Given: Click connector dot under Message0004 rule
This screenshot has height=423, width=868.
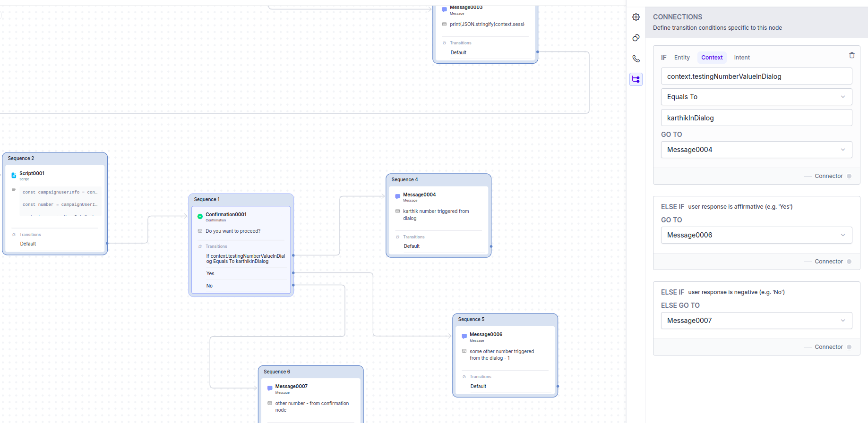Looking at the screenshot, I should click(849, 176).
